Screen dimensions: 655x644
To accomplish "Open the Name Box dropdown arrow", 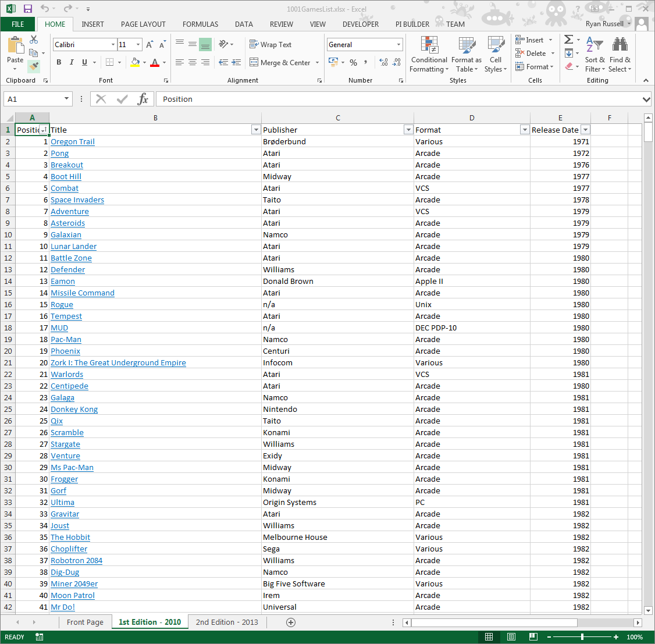I will 66,98.
